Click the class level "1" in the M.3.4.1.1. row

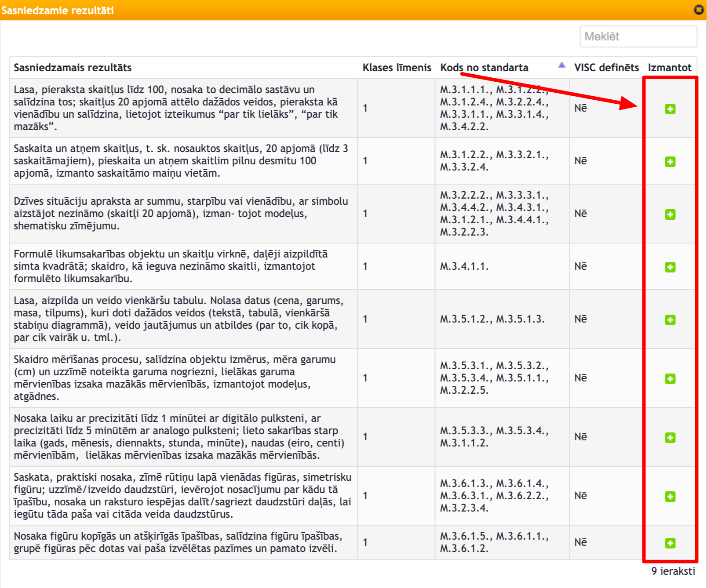[x=365, y=266]
